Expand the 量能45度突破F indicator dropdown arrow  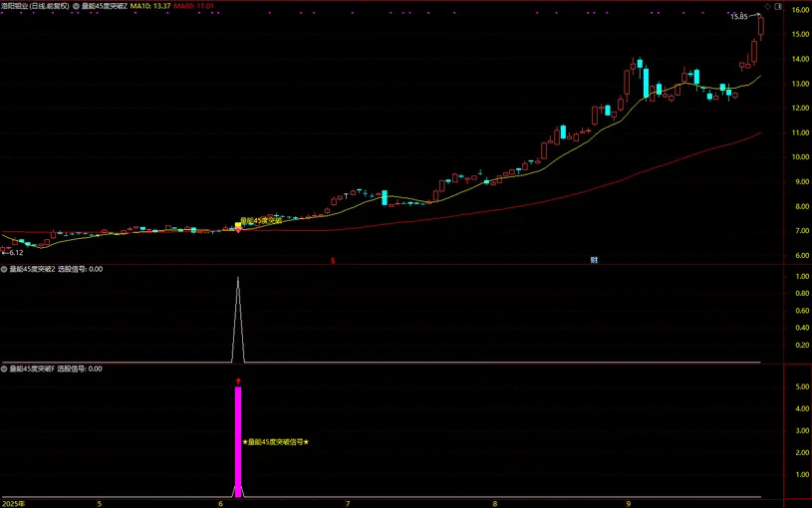click(4, 369)
